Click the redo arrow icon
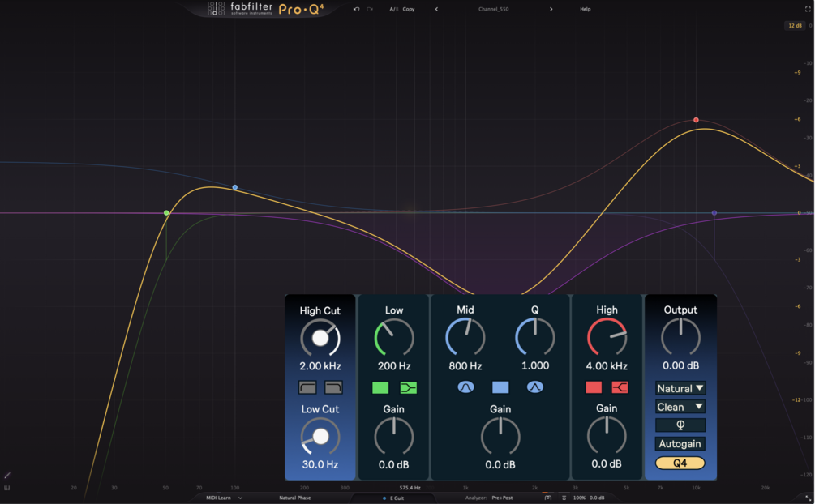Image resolution: width=815 pixels, height=504 pixels. coord(370,9)
